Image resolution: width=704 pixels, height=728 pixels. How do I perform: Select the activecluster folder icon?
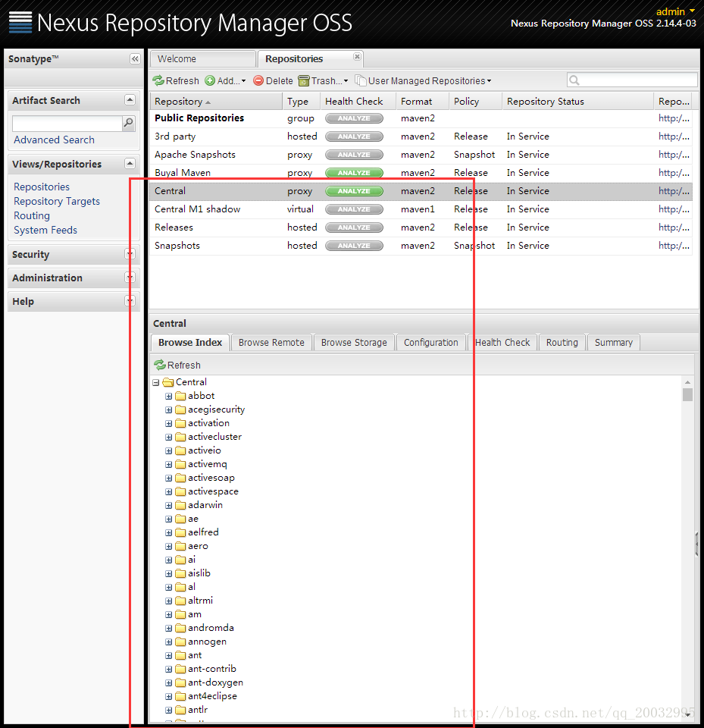tap(180, 437)
